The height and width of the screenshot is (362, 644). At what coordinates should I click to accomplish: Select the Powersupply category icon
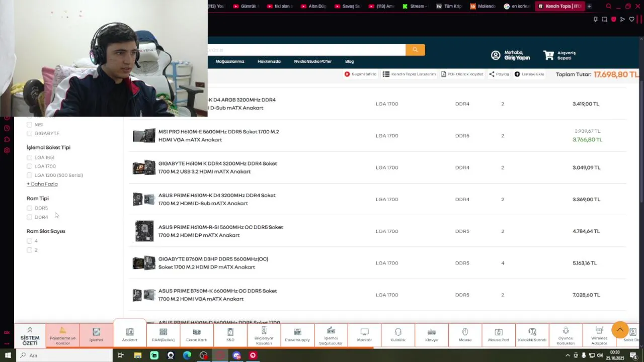297,332
